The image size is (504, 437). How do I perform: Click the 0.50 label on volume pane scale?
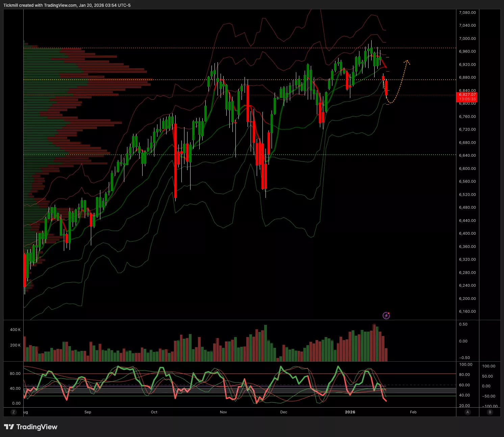pos(463,324)
